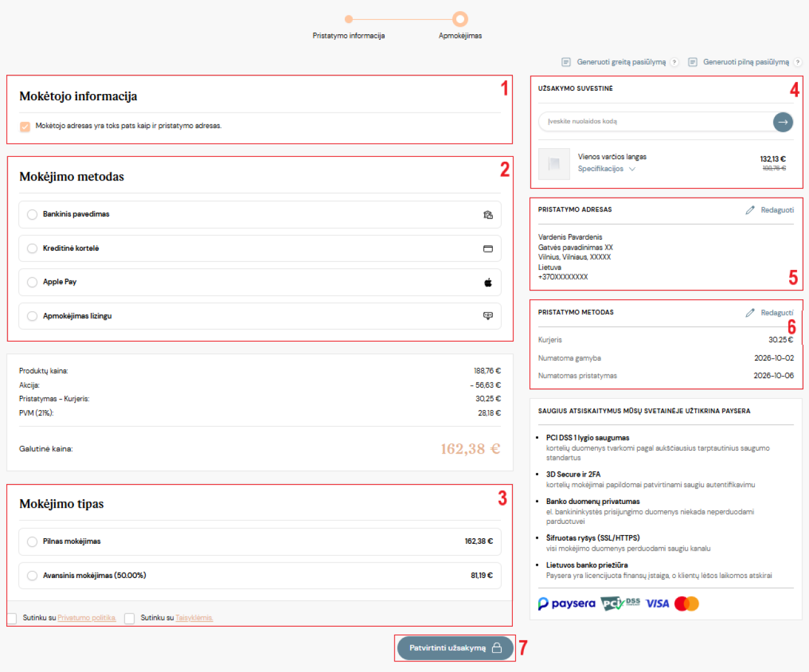Open the Privatumo politika link
This screenshot has height=672, width=809.
tap(87, 618)
